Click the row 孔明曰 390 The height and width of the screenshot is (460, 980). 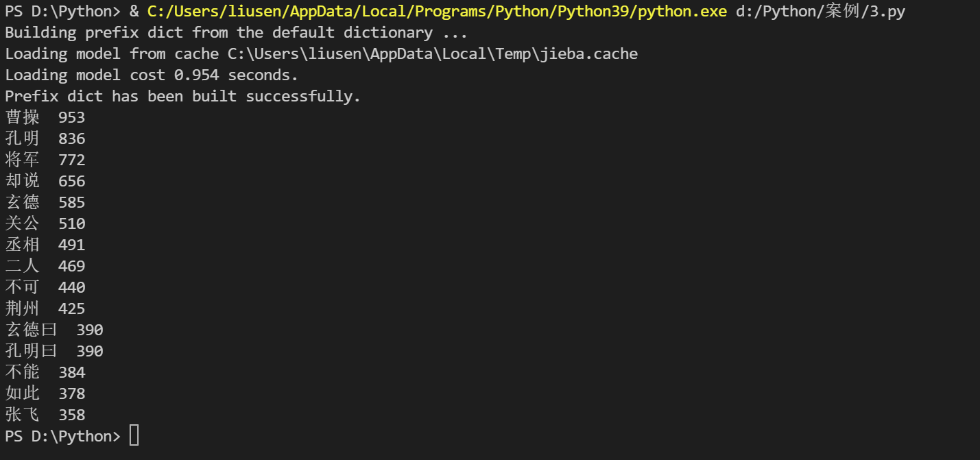54,352
